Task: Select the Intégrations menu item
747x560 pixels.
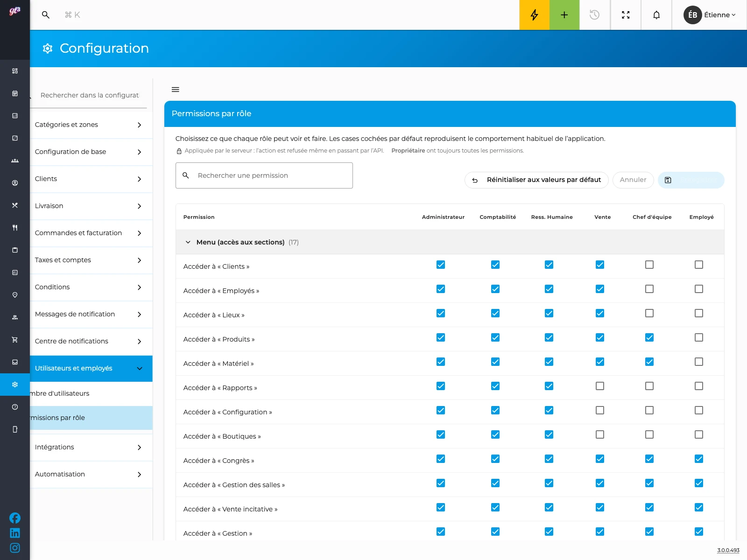Action: (91, 447)
